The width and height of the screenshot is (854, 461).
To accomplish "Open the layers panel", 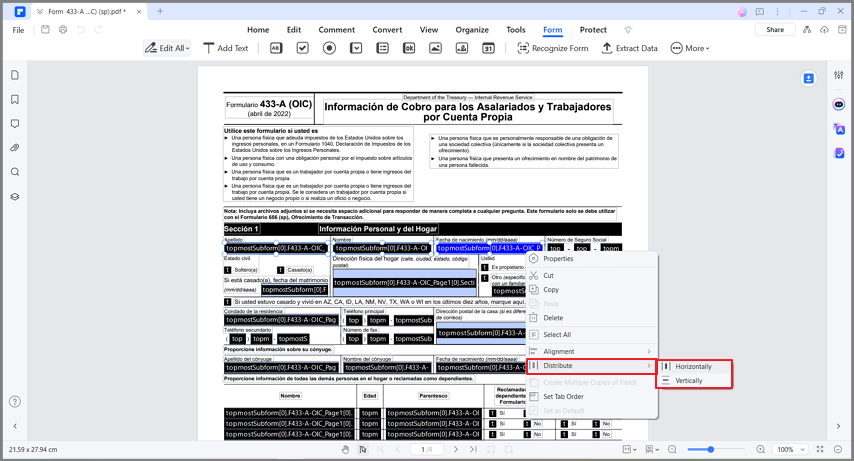I will [x=15, y=197].
